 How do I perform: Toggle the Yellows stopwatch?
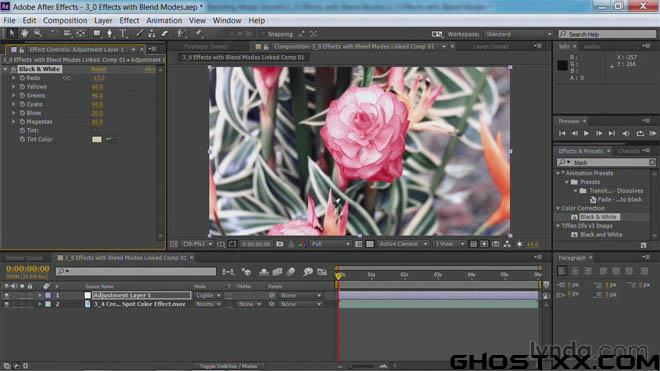click(x=22, y=87)
